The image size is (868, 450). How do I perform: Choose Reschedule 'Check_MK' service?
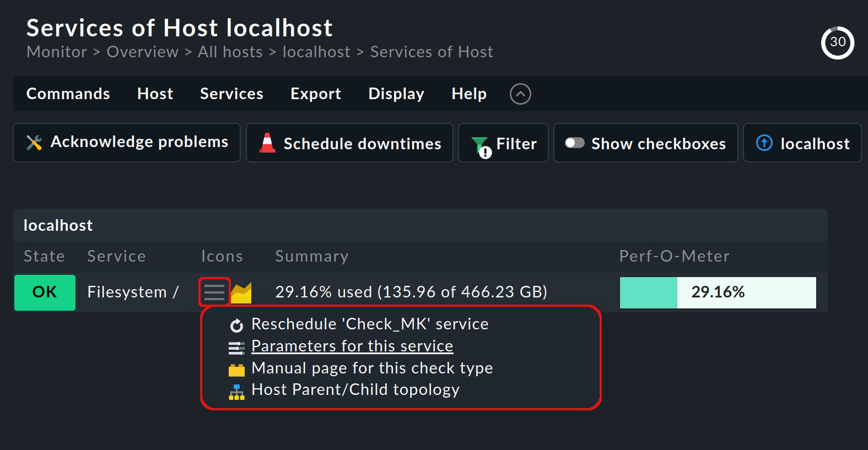[x=370, y=324]
